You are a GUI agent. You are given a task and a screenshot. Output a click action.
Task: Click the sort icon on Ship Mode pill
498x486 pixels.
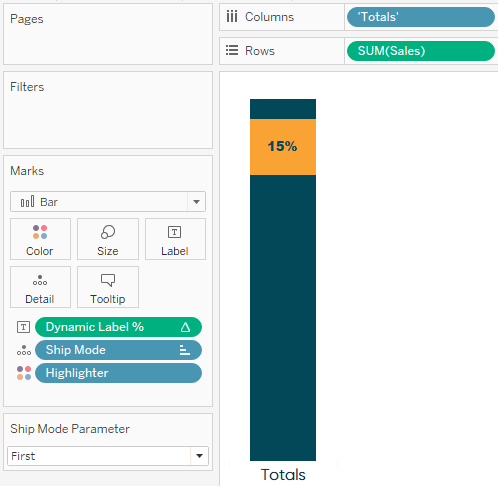click(185, 350)
